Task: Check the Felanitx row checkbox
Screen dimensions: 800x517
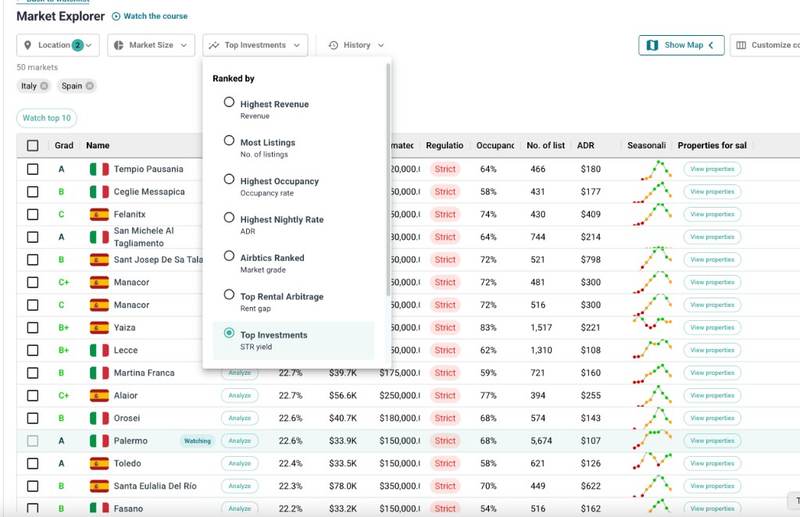Action: [33, 214]
